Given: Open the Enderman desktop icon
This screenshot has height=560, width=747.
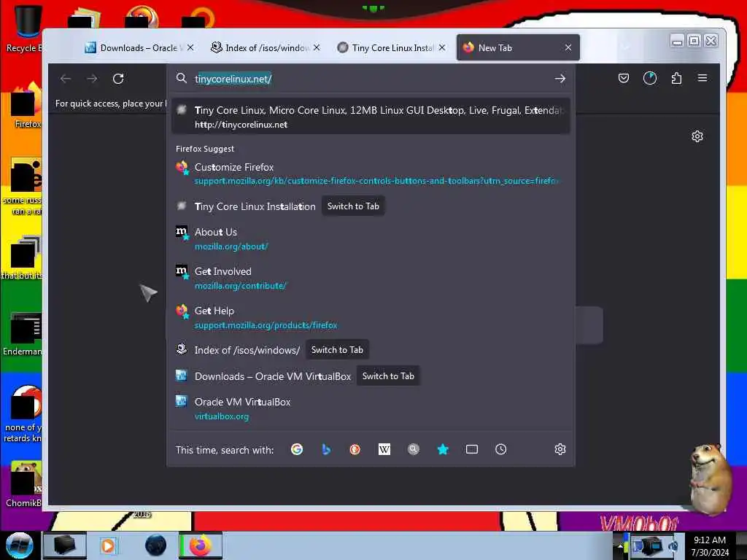Looking at the screenshot, I should tap(23, 334).
